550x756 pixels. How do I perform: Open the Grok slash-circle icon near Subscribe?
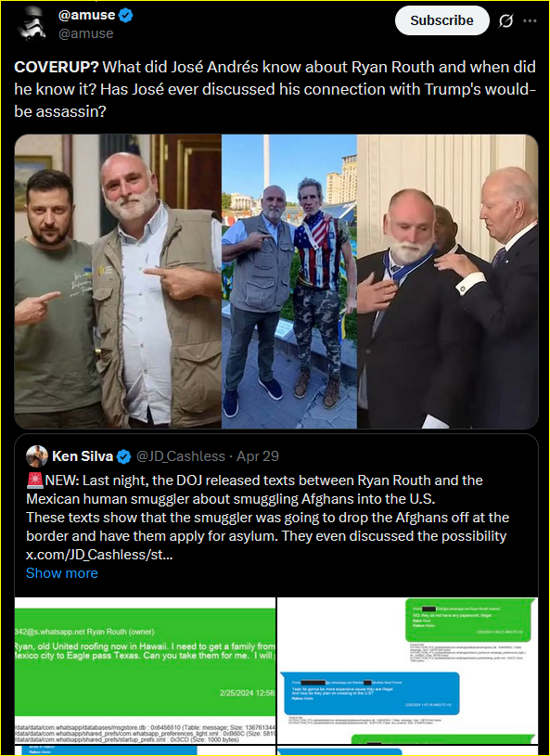[x=505, y=21]
